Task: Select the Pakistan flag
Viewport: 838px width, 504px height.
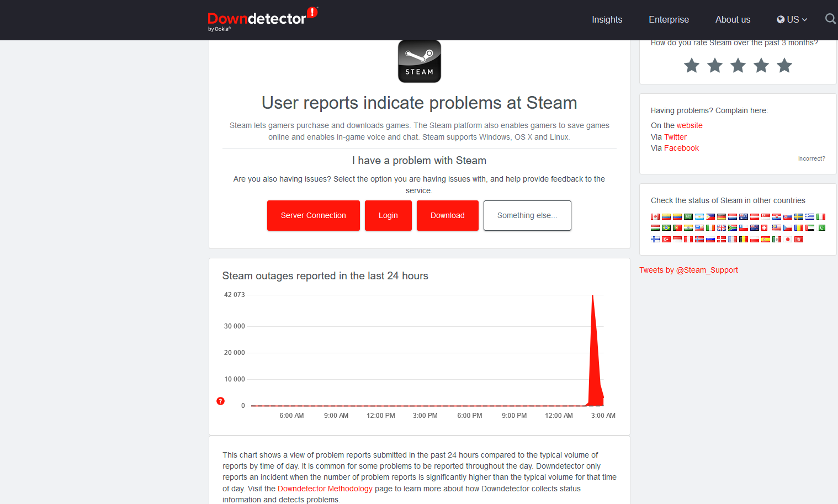Action: (x=821, y=227)
